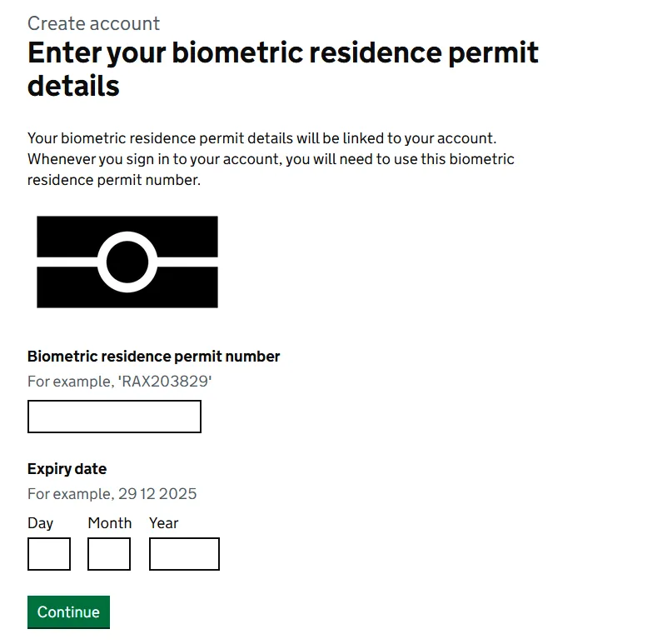Click the 'Biometric residence permit number' label

(x=153, y=357)
